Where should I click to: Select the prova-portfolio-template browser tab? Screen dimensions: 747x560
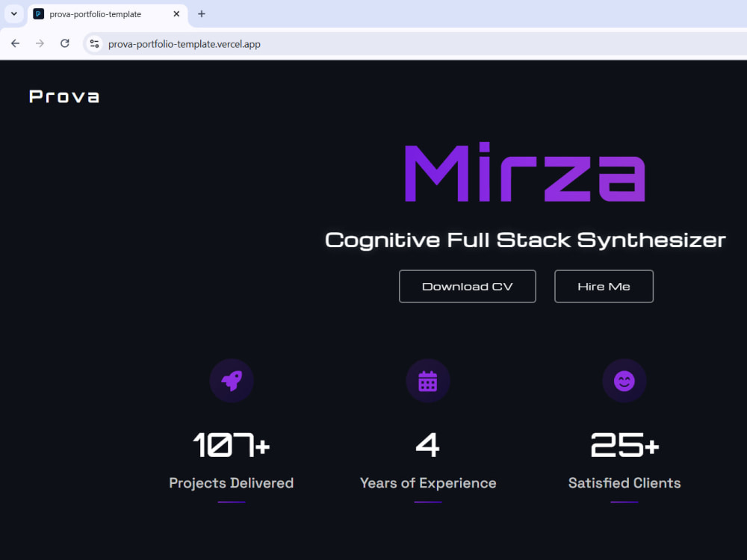(x=108, y=14)
